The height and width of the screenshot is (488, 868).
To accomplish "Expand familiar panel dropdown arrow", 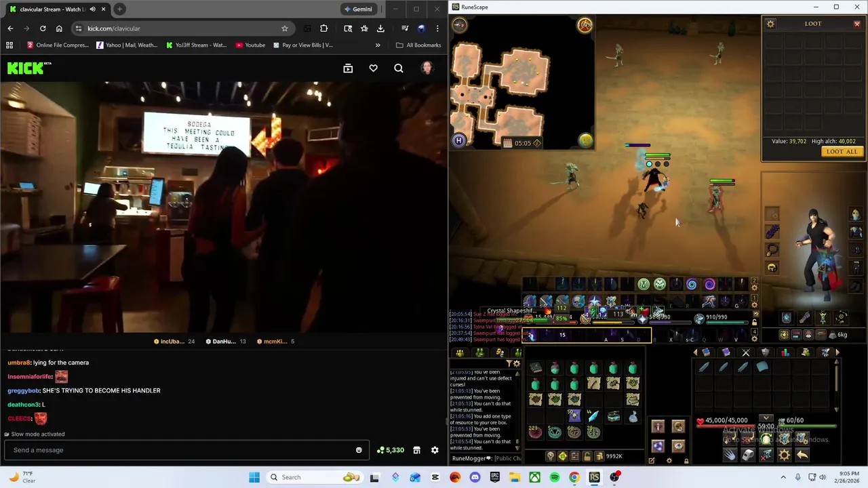I will [766, 418].
